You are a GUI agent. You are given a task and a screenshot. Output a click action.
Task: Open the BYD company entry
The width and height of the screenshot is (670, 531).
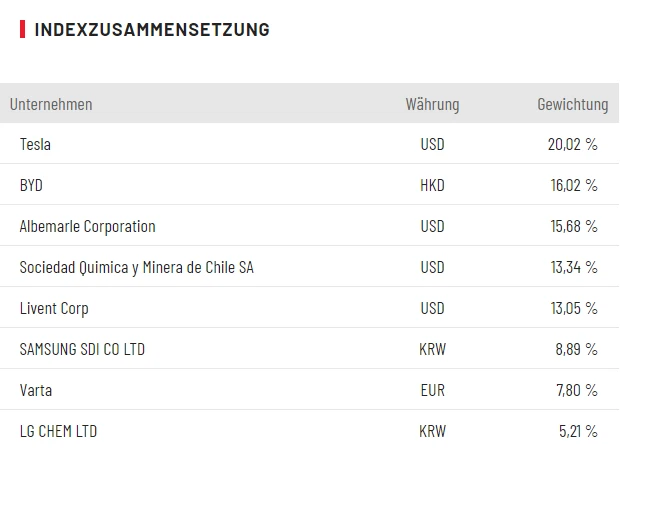[x=31, y=185]
